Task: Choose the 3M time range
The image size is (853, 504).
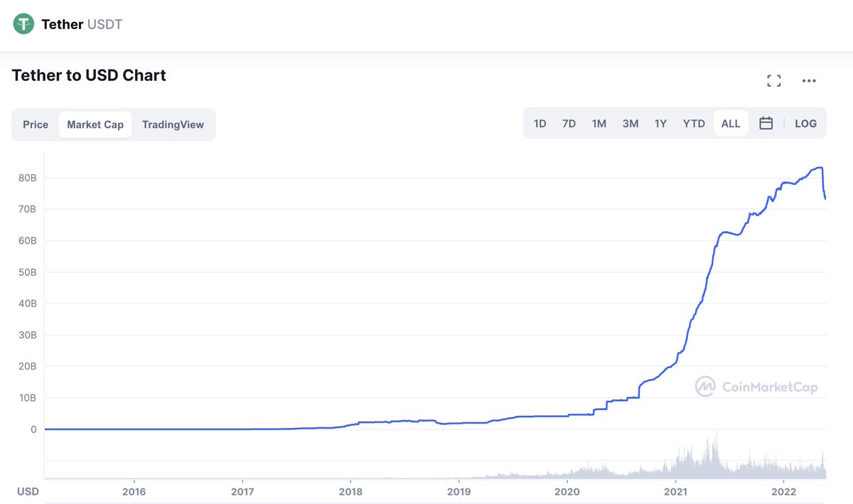Action: 631,123
